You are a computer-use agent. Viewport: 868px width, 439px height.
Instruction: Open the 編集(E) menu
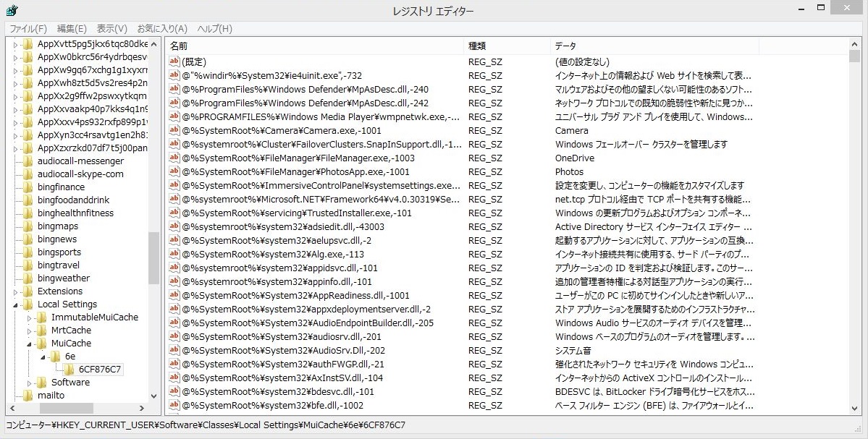72,29
